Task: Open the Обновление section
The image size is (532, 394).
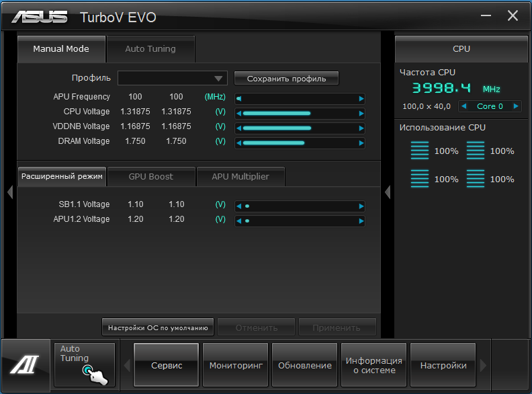Action: pos(305,365)
